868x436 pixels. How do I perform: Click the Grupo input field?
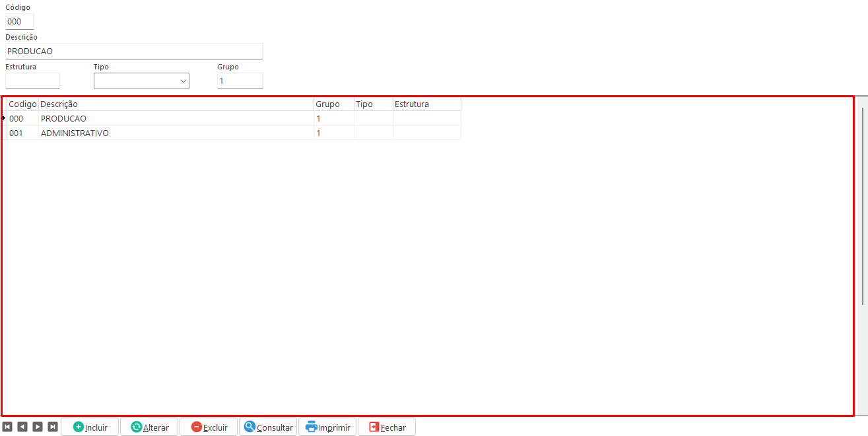point(240,81)
